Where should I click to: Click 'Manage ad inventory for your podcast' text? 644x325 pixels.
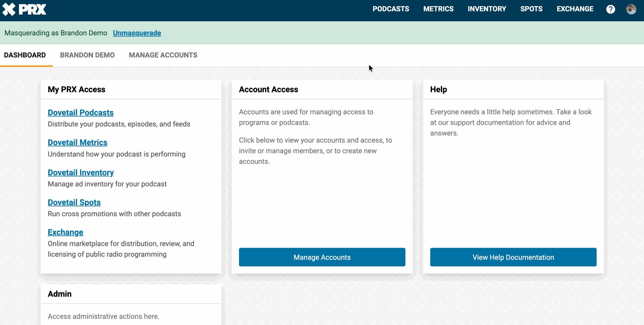click(x=108, y=184)
